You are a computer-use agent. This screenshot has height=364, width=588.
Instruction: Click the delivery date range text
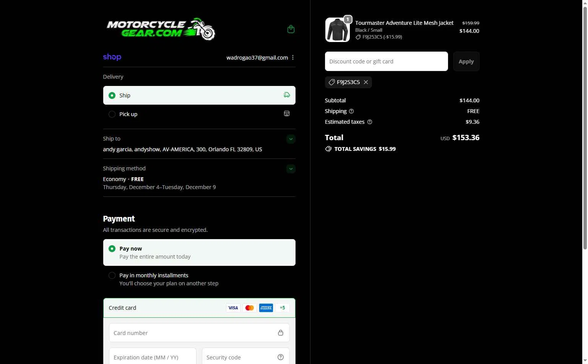coord(159,187)
